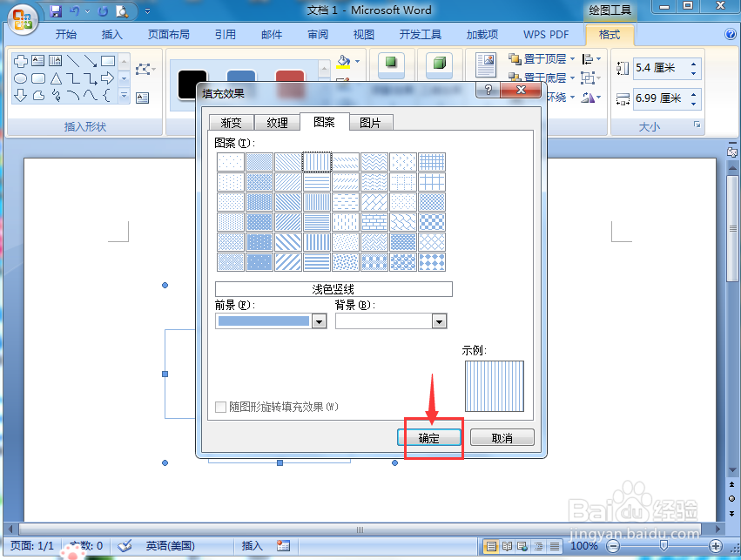
Task: Expand the shapes gallery more arrow
Action: [124, 96]
